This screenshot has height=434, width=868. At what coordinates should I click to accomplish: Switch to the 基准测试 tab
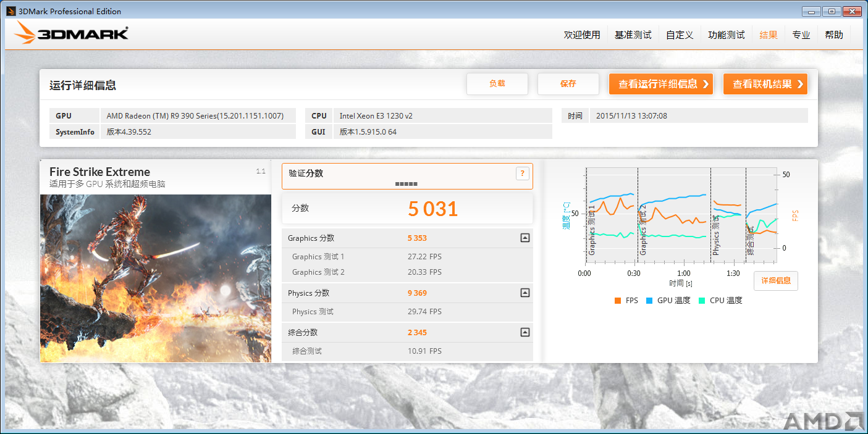click(x=633, y=35)
